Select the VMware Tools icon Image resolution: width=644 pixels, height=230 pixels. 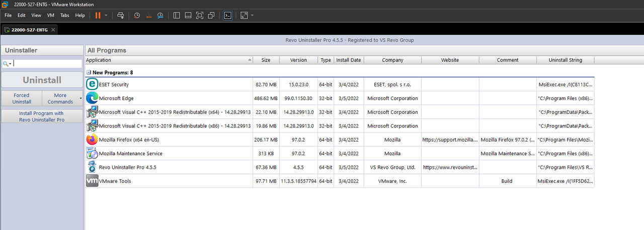click(x=92, y=181)
